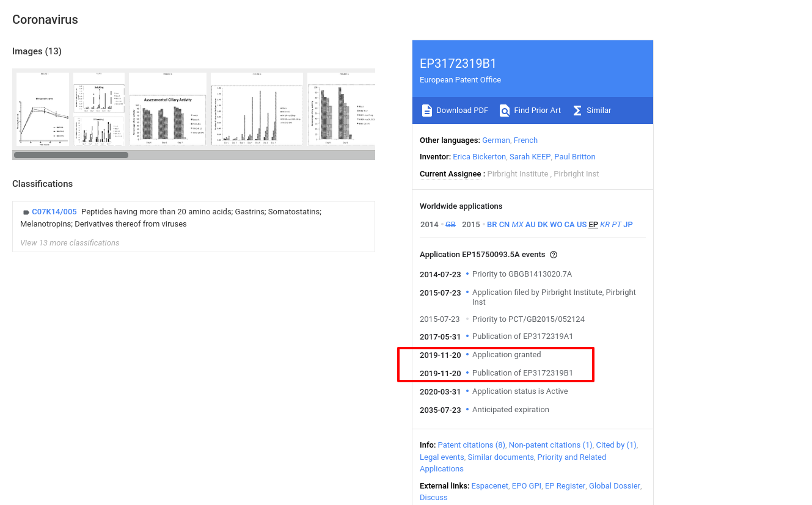Open the Global Dossier external link
812x505 pixels.
tap(614, 486)
